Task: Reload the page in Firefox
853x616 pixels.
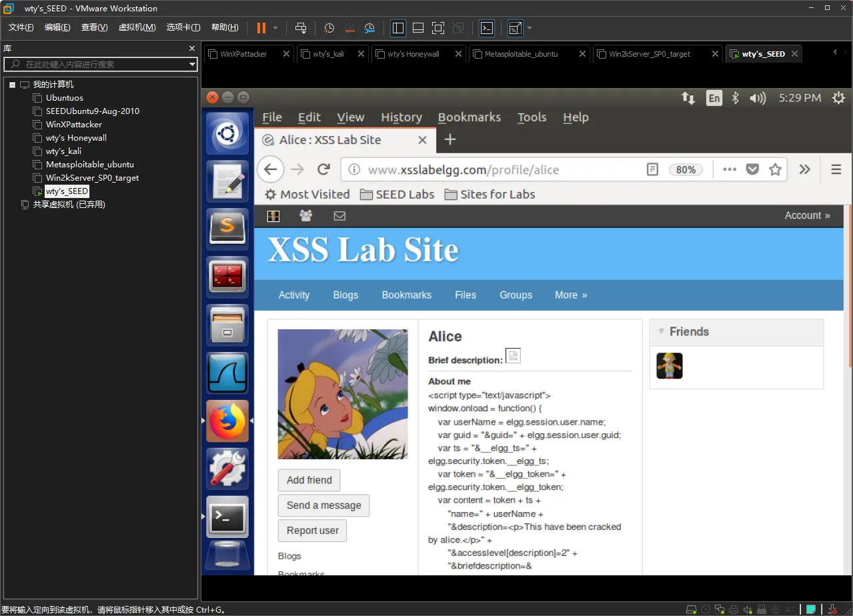Action: coord(324,169)
